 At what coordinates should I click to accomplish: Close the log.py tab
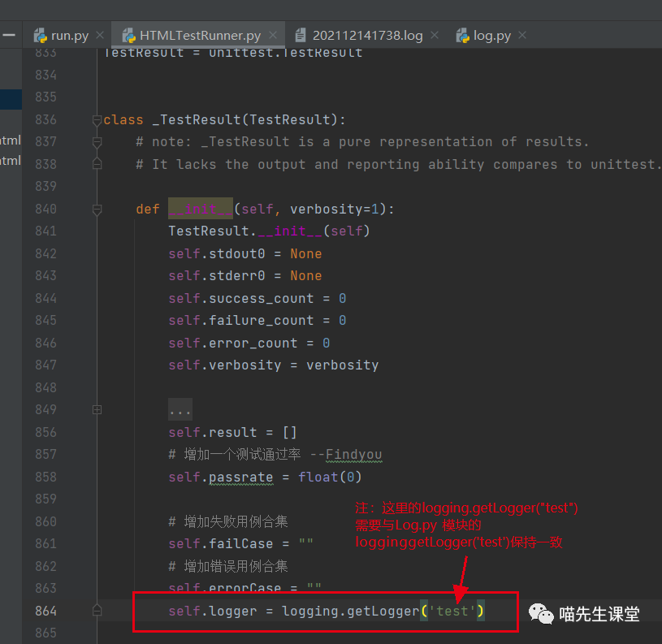pyautogui.click(x=522, y=35)
